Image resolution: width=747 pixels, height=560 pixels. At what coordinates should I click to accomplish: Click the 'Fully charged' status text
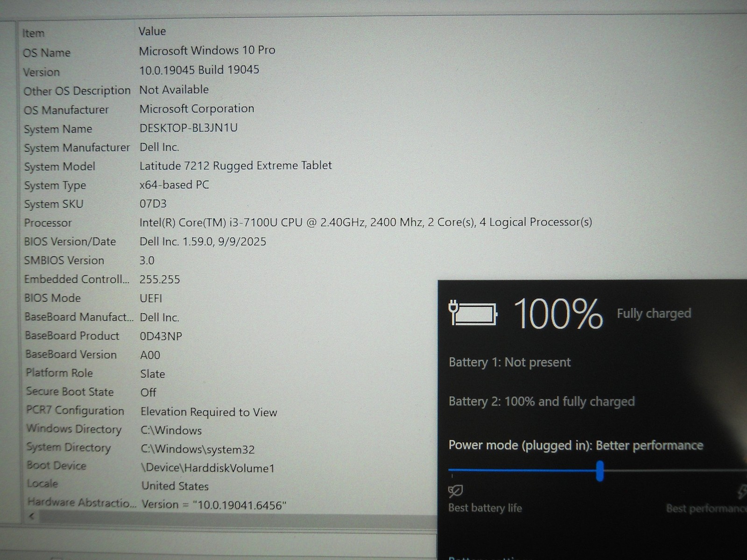tap(654, 314)
